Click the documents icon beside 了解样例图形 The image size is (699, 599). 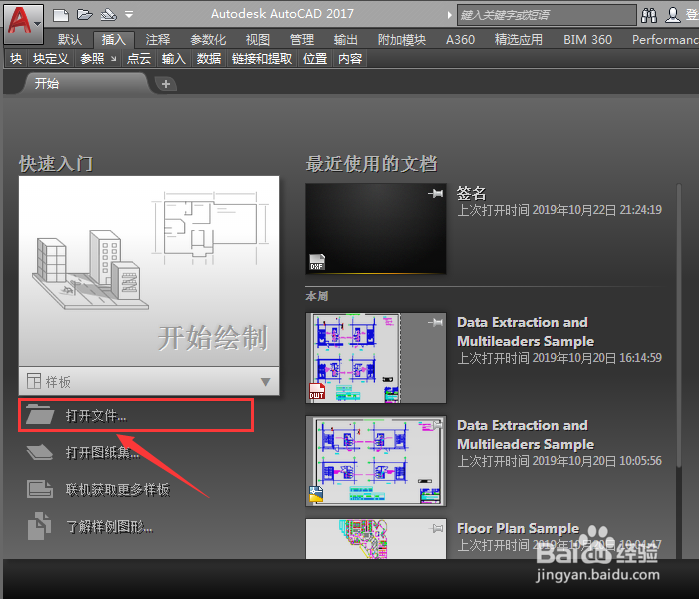(39, 526)
